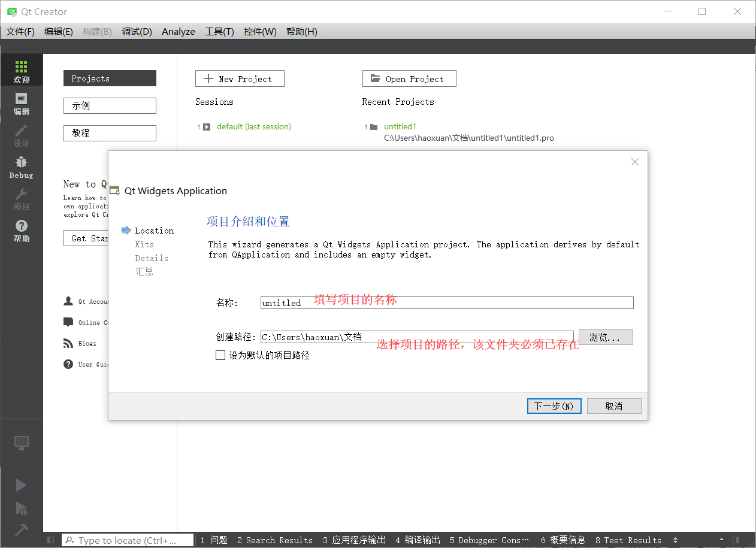Open the Help (帮助) mode
This screenshot has width=756, height=548.
coord(21,231)
